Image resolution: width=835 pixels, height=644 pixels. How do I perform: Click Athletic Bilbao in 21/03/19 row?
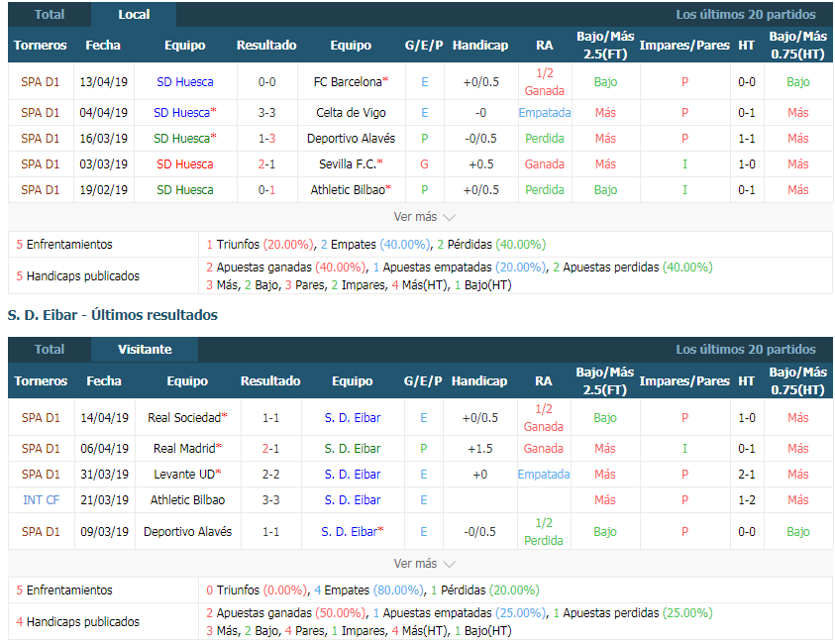coord(187,499)
